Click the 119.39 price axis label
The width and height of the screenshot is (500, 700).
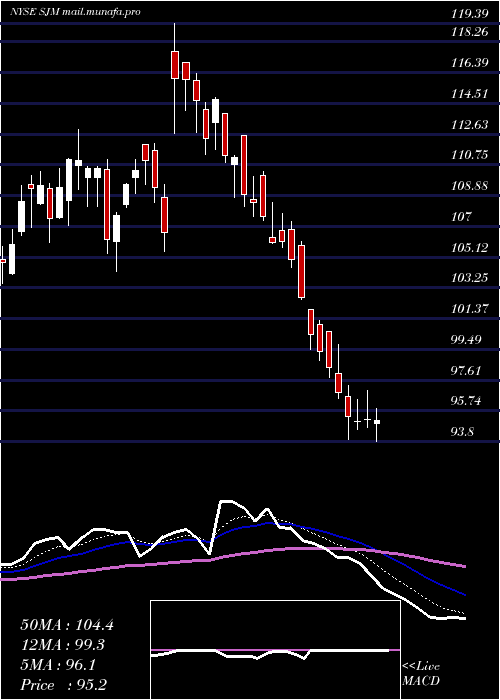point(469,14)
